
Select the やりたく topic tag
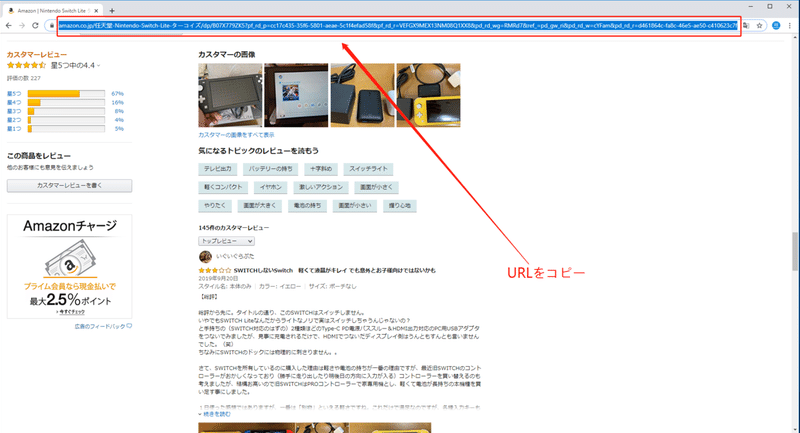pos(215,206)
